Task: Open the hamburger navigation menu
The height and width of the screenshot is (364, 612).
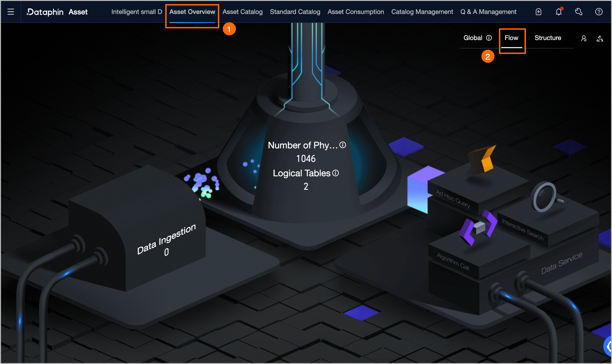Action: point(11,11)
